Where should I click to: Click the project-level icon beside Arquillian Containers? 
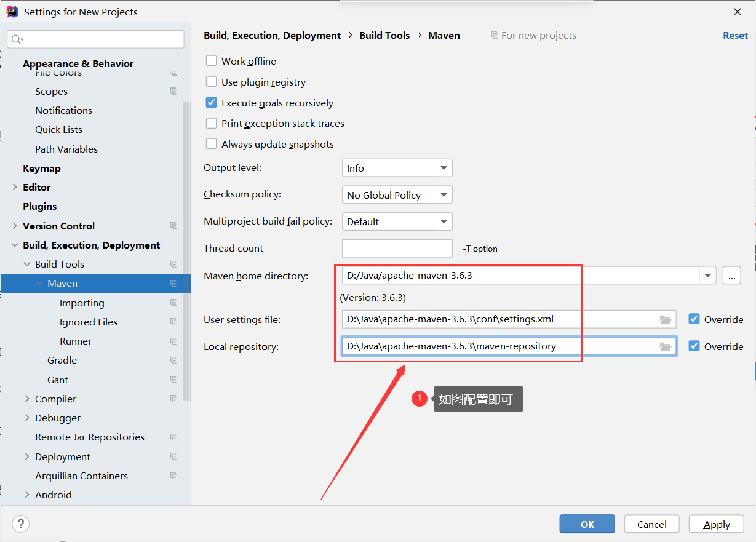(174, 476)
